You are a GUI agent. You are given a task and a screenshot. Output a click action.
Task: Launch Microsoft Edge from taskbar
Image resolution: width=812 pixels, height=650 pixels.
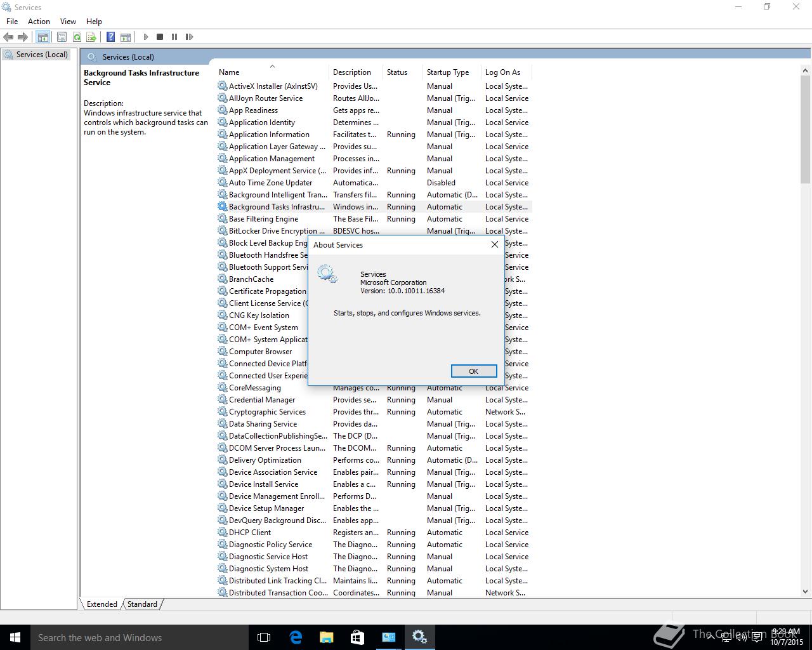coord(296,637)
